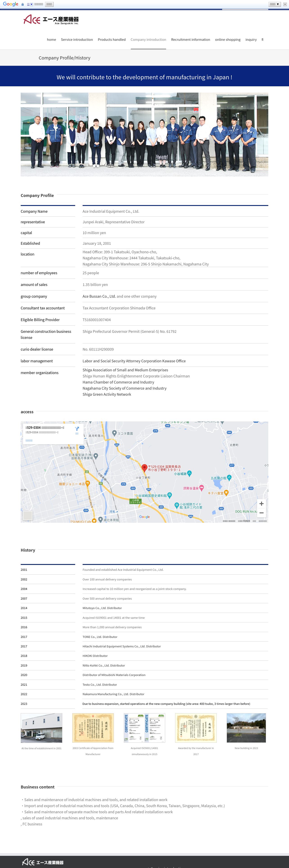289x868 pixels.
Task: Click the Google logo in translate bar
Action: [x=10, y=4]
